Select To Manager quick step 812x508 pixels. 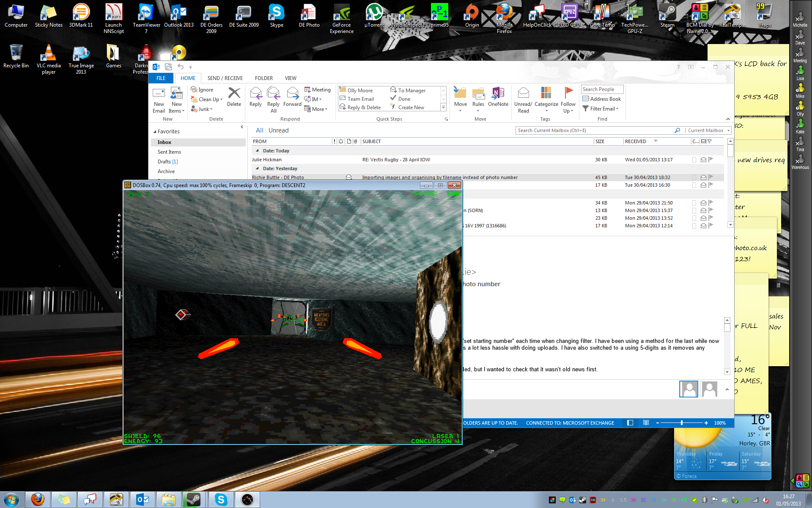408,90
